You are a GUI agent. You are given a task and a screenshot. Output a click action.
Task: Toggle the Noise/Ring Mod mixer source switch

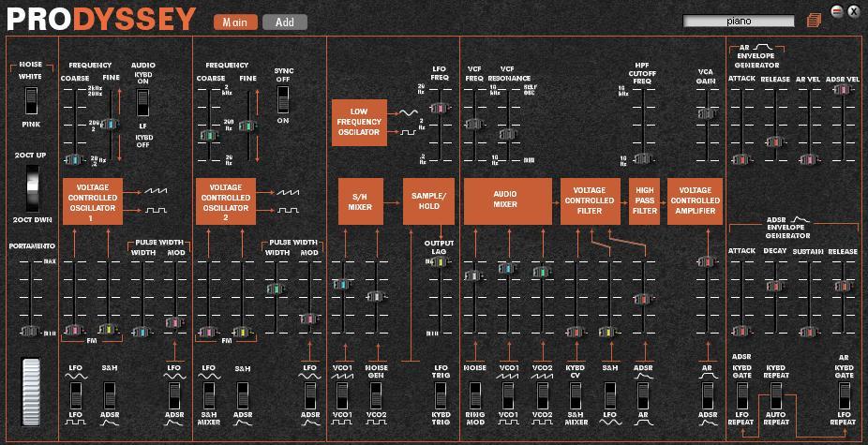pyautogui.click(x=475, y=395)
